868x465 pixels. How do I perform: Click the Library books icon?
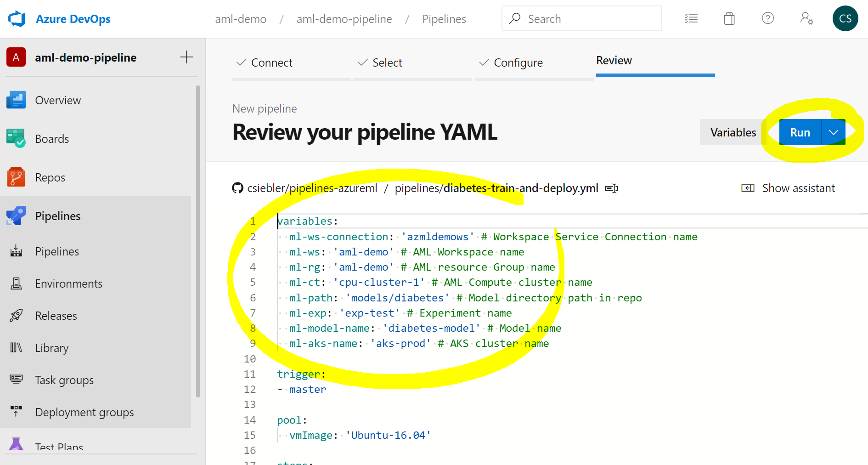16,347
